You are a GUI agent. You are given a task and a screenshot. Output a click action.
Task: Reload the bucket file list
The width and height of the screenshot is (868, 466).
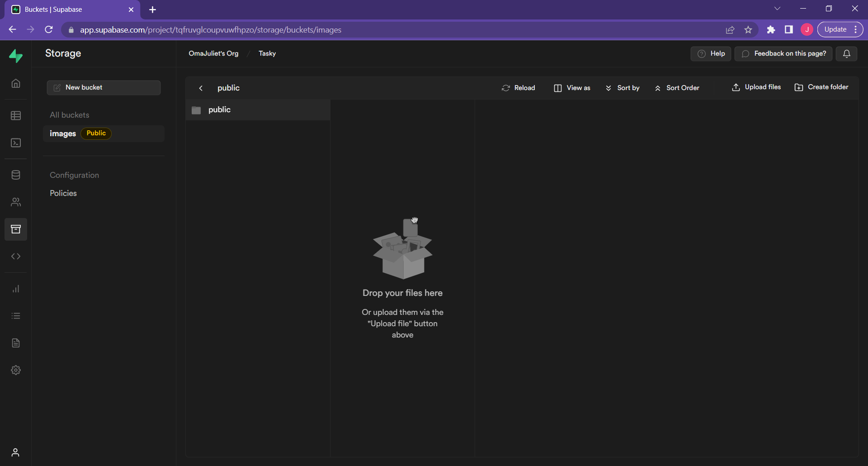[519, 88]
